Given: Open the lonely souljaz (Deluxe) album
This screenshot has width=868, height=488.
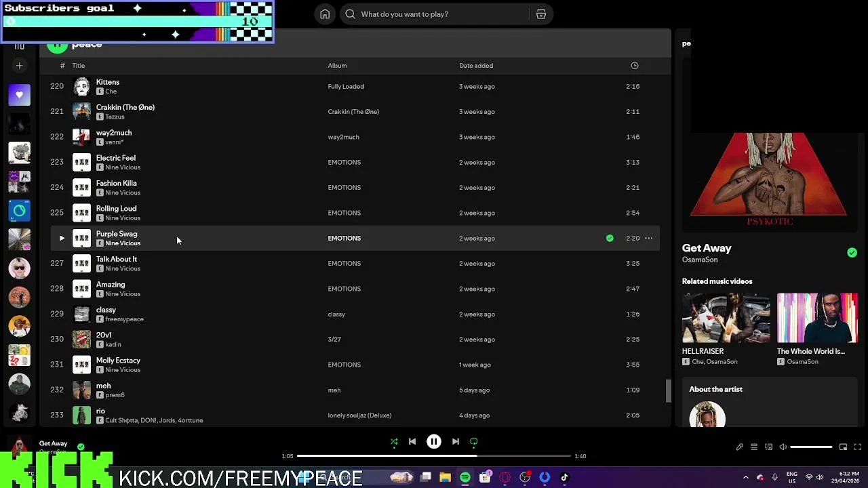Looking at the screenshot, I should pyautogui.click(x=359, y=415).
